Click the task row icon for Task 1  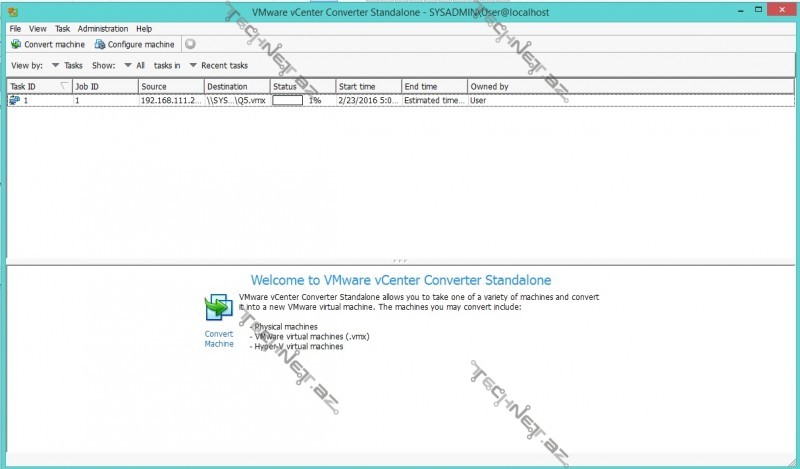pos(15,101)
